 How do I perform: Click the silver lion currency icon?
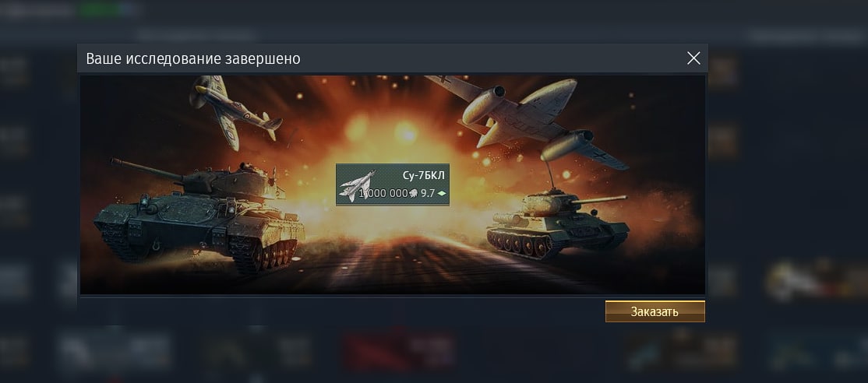click(413, 193)
